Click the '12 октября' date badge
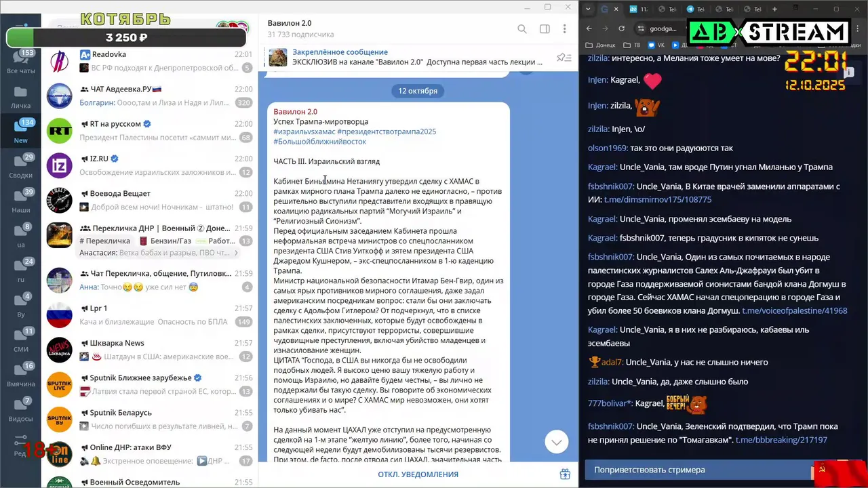The width and height of the screenshot is (868, 488). pos(418,91)
